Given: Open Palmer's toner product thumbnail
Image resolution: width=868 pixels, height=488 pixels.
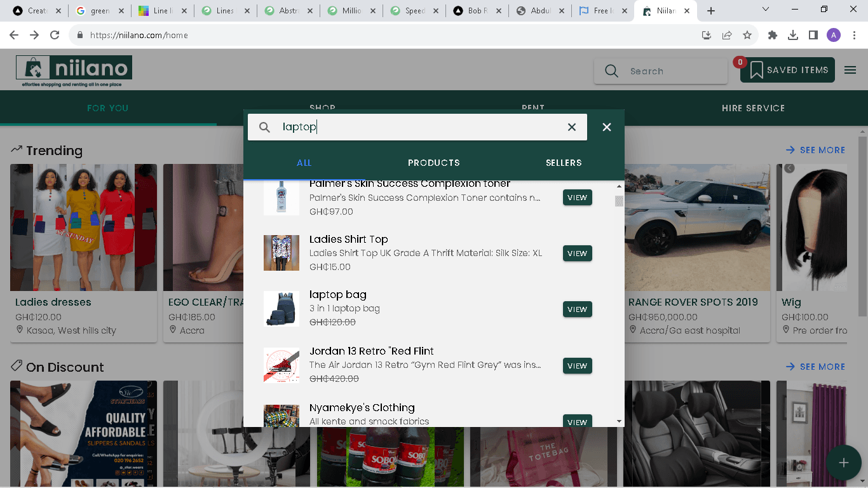Looking at the screenshot, I should (x=281, y=198).
